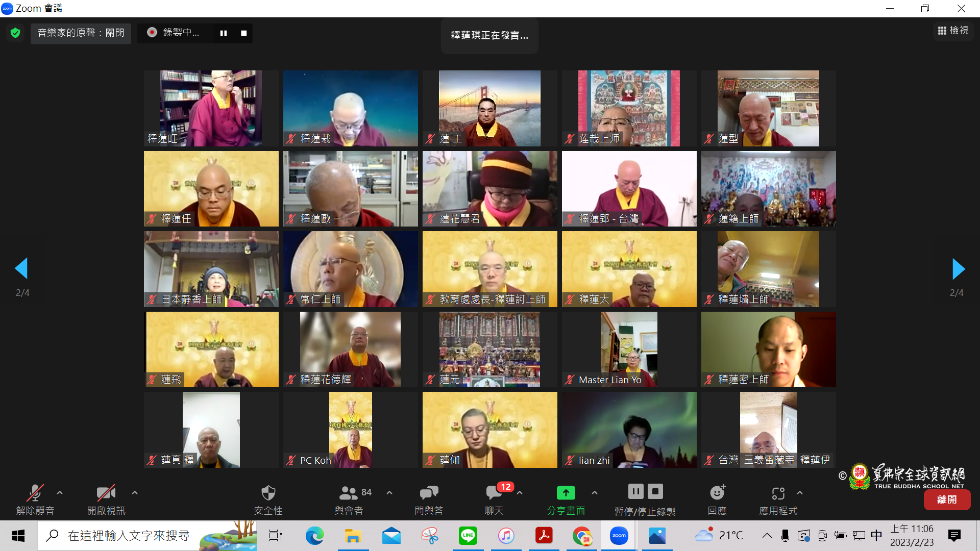Image resolution: width=980 pixels, height=551 pixels.
Task: Open the Reactions smiley icon
Action: pyautogui.click(x=717, y=493)
